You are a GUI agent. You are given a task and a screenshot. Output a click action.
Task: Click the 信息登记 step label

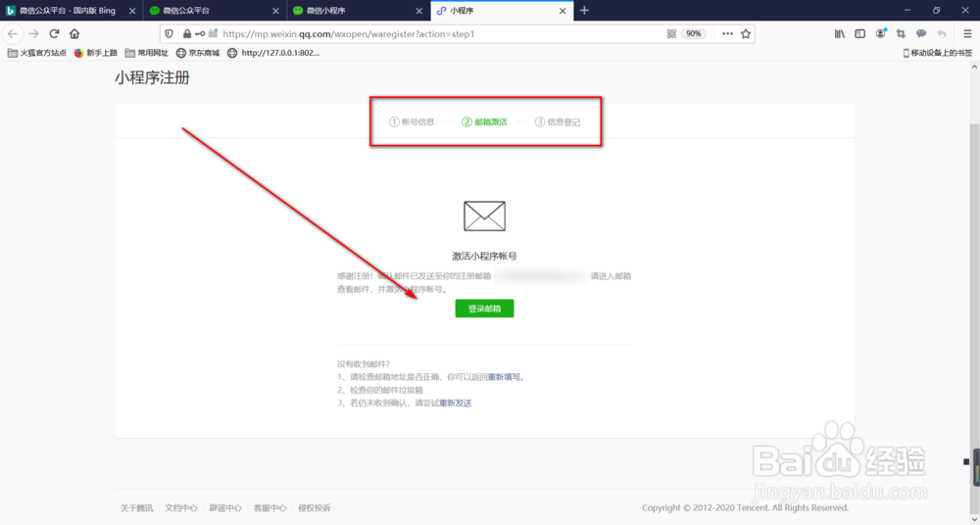563,121
